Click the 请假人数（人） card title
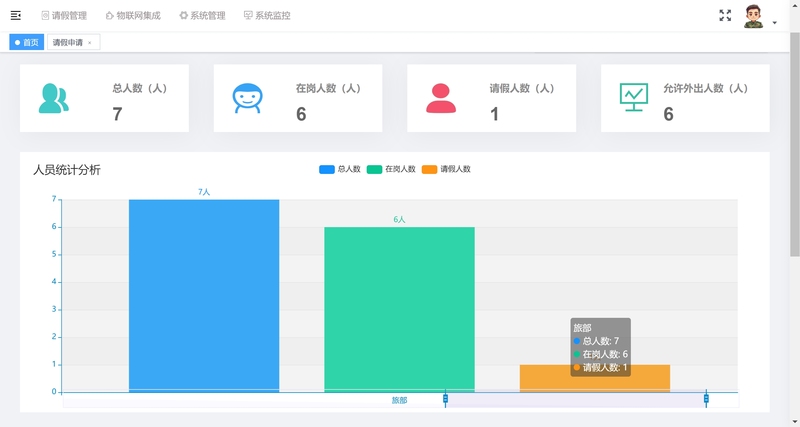 [x=522, y=88]
